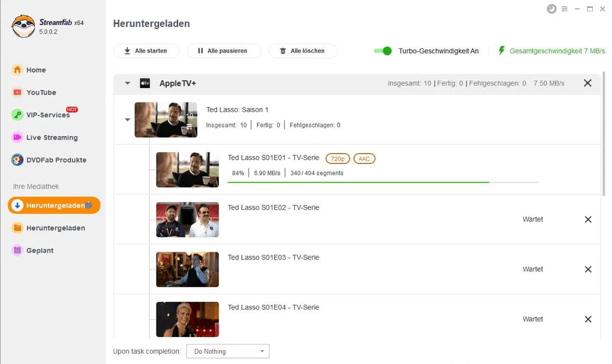The height and width of the screenshot is (364, 612).
Task: Click Wartet status of S01E02
Action: 533,219
